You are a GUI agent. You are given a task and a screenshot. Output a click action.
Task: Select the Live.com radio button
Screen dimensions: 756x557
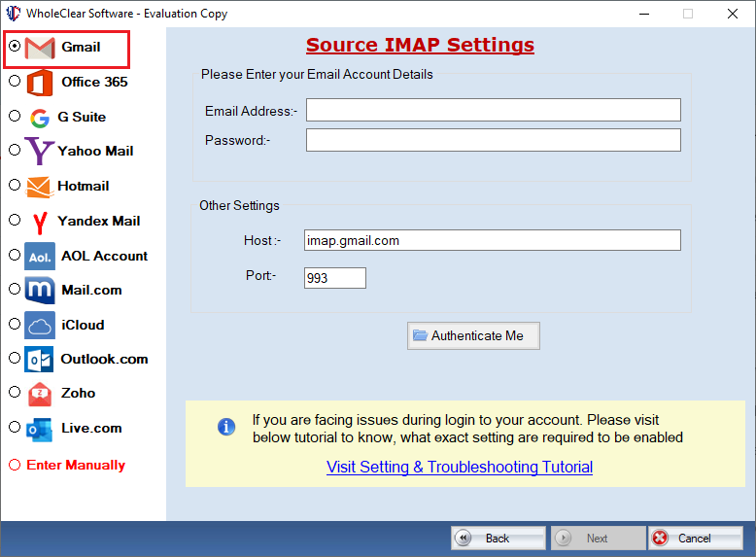tap(15, 427)
